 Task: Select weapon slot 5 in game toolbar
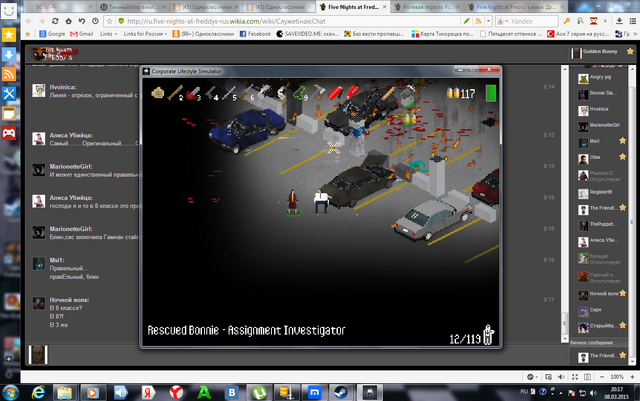point(229,94)
